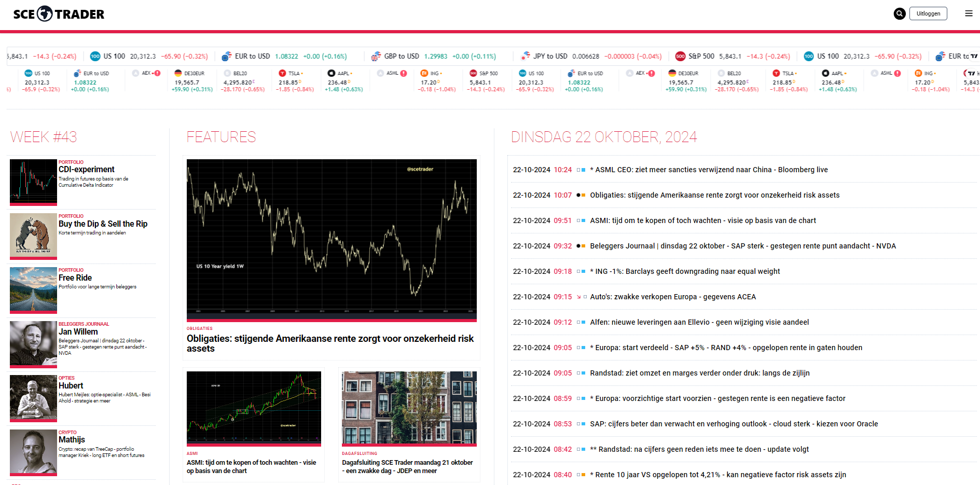Open the ASMI headline under Features
The height and width of the screenshot is (485, 980).
252,467
